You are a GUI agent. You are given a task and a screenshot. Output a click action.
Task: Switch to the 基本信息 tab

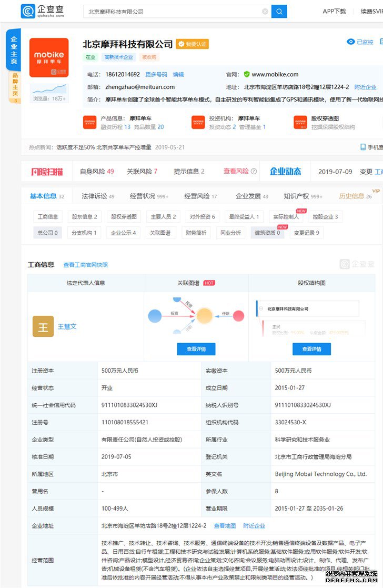(x=47, y=196)
